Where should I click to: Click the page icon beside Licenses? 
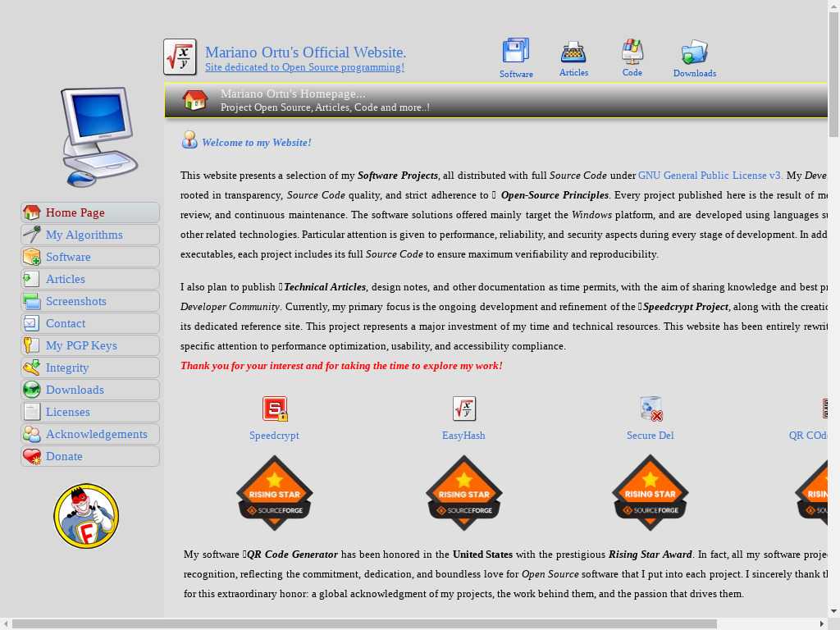[x=32, y=412]
